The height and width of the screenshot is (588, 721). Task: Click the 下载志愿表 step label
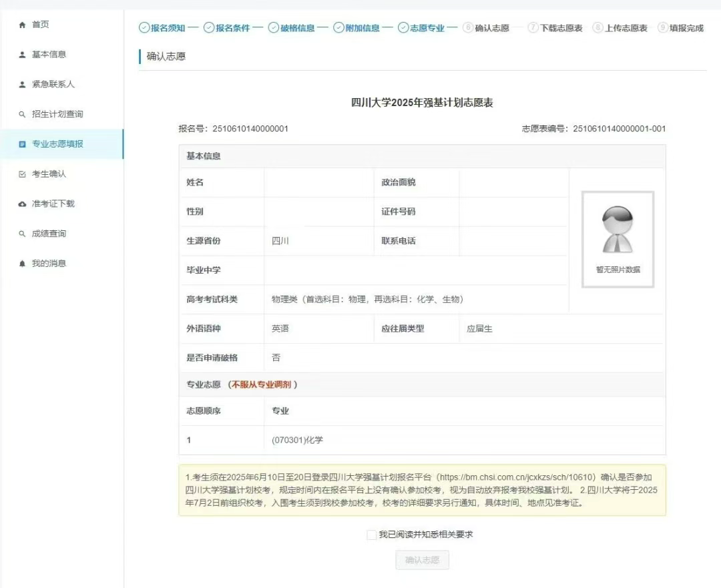561,28
